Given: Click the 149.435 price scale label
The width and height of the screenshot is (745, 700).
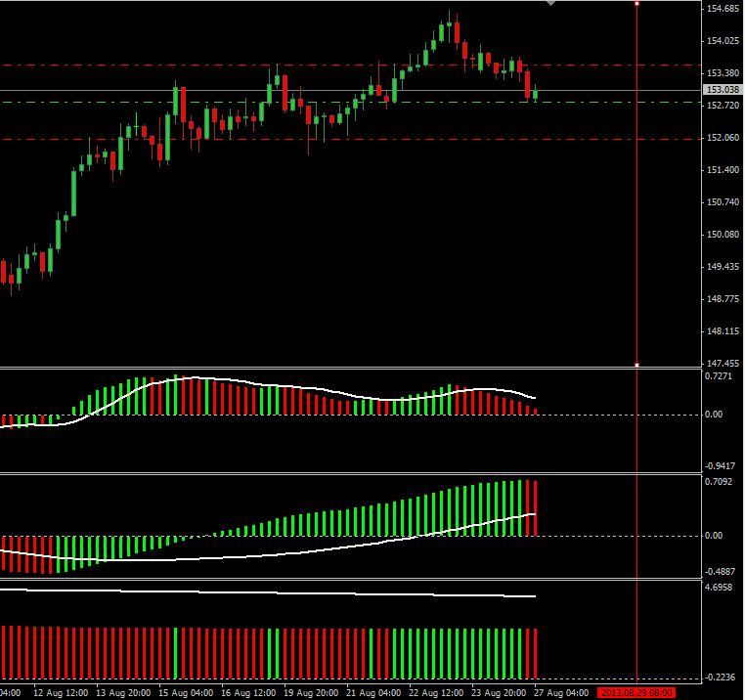Looking at the screenshot, I should (x=723, y=267).
